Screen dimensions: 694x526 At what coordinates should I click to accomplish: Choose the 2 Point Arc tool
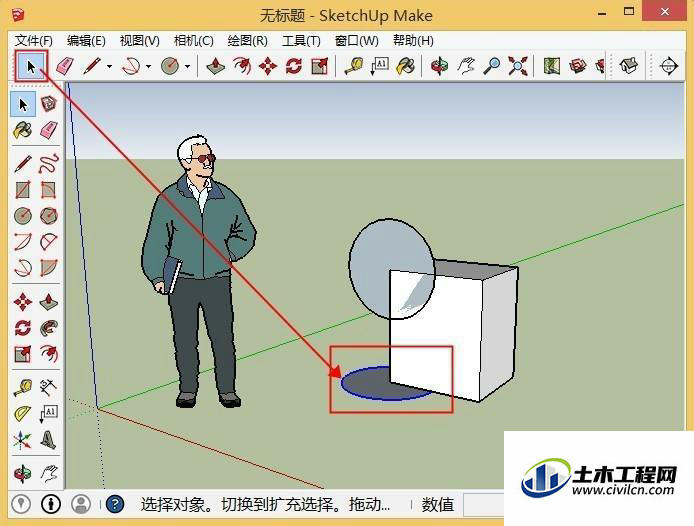pos(48,242)
